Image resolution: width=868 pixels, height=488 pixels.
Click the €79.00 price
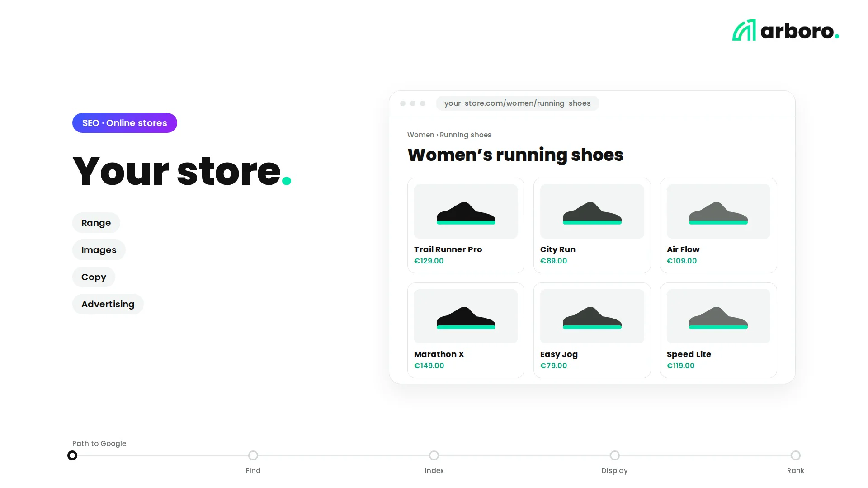point(554,366)
